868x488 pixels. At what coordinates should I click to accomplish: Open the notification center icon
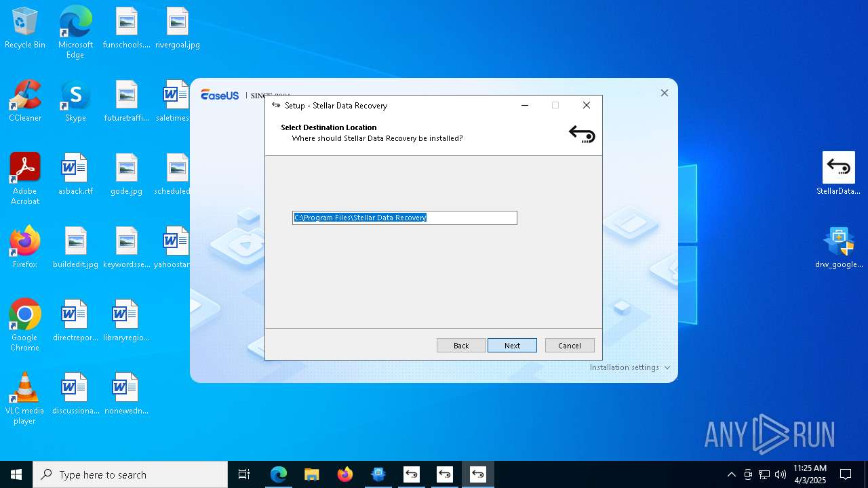point(846,474)
